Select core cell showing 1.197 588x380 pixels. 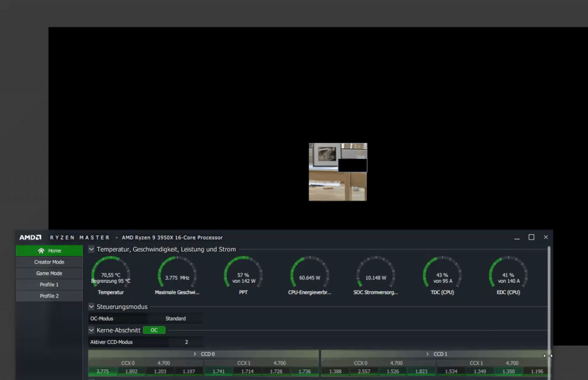(x=189, y=371)
